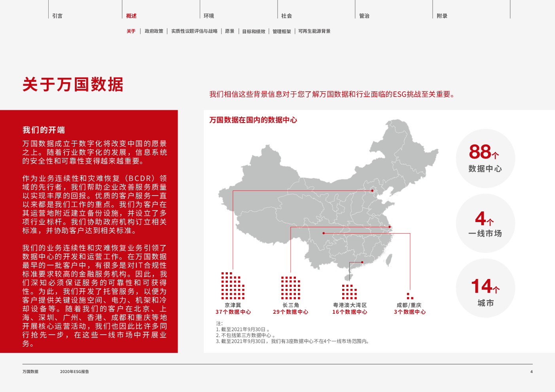This screenshot has height=392, width=555.
Task: Click the Beijing red marker on map
Action: (x=372, y=190)
